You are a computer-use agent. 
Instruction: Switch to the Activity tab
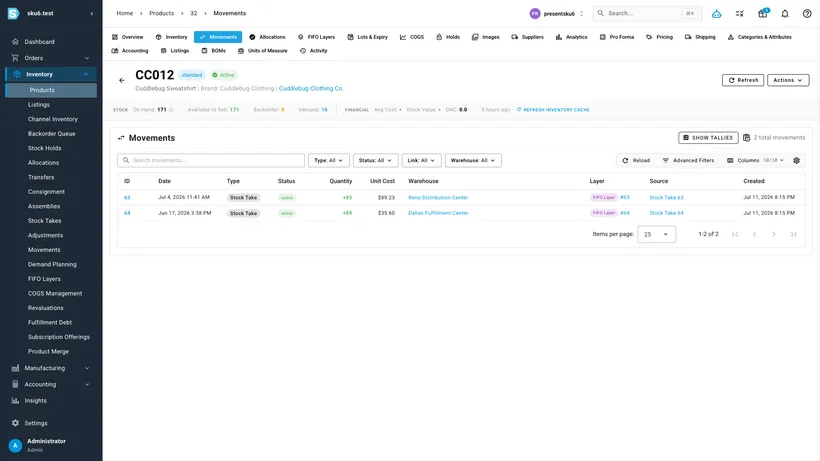pyautogui.click(x=313, y=51)
